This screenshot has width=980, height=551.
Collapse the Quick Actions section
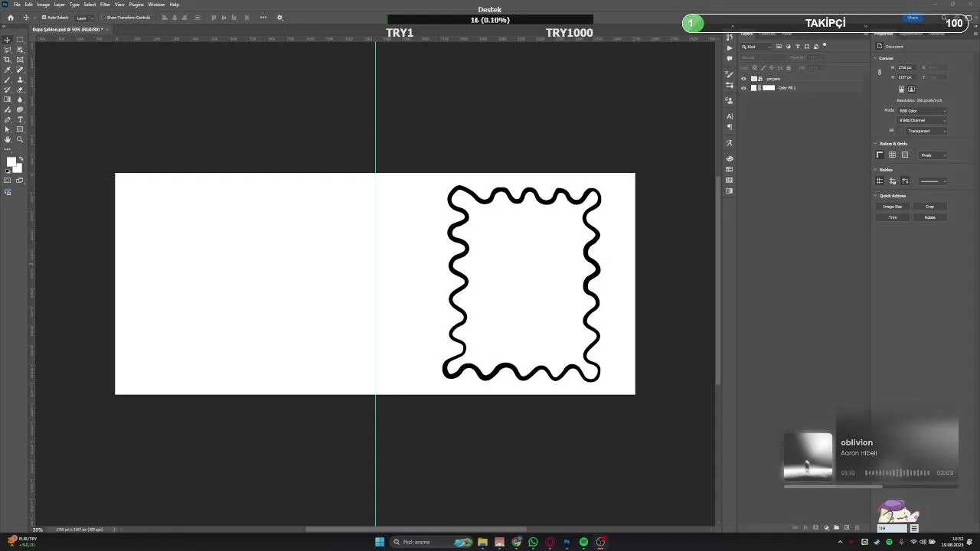(x=876, y=196)
